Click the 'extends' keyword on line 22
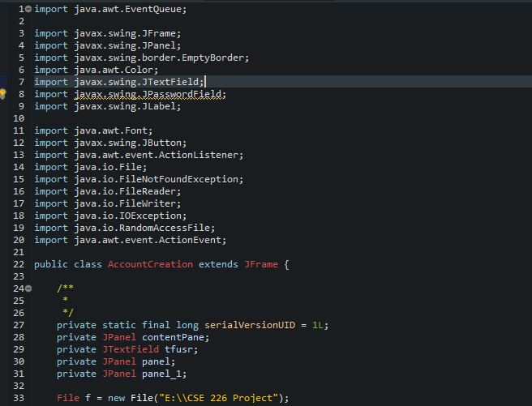This screenshot has width=532, height=406. [x=218, y=264]
